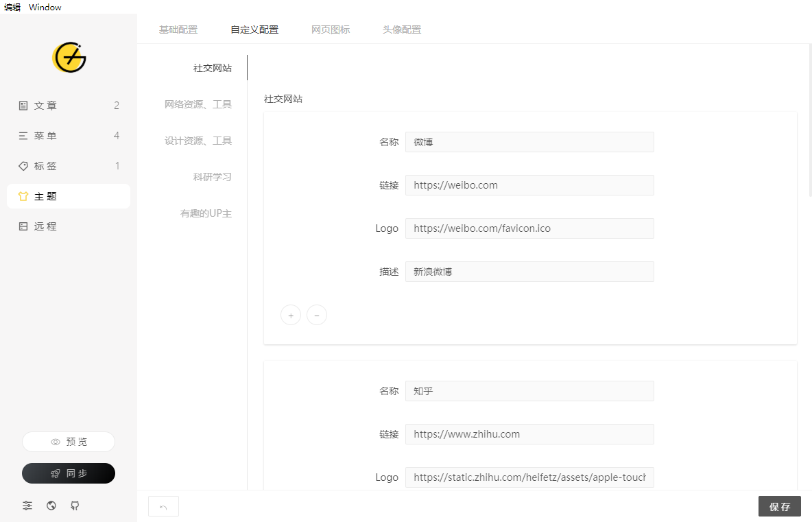Click the globe icon to visit site

pos(51,506)
